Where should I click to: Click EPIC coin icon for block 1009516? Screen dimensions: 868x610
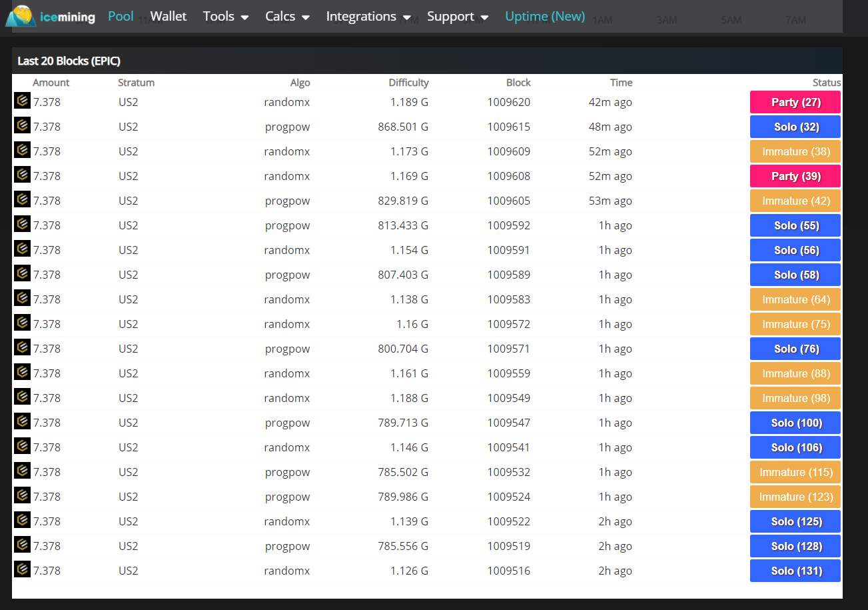[22, 569]
